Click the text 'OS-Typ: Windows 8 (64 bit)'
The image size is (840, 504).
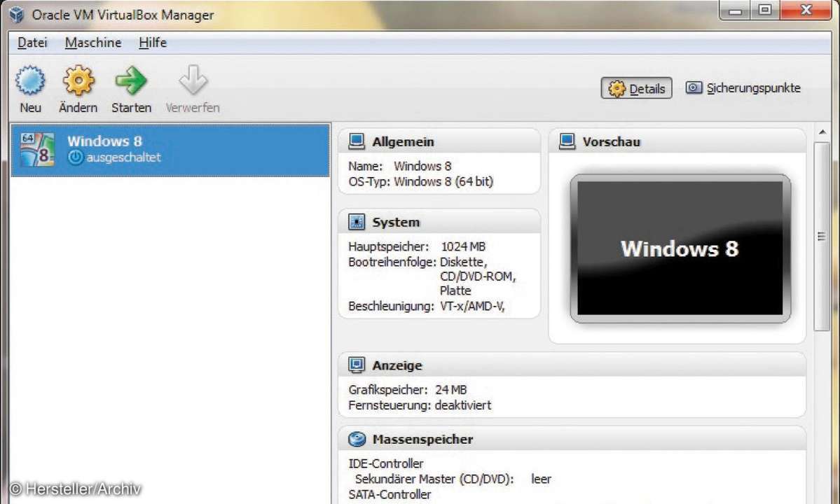420,181
